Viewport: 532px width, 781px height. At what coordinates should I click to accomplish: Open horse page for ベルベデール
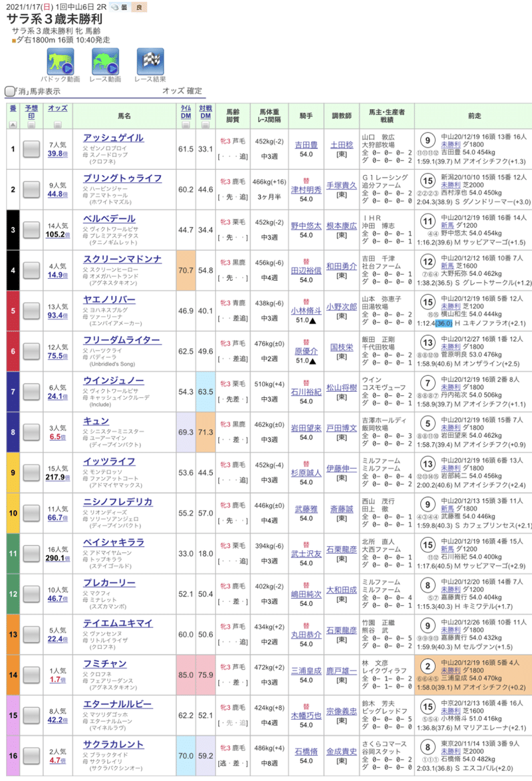pos(109,219)
